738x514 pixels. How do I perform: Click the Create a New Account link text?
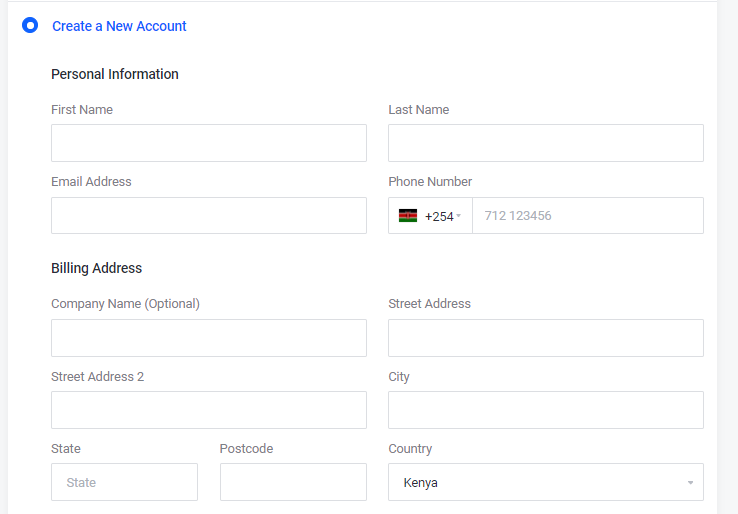tap(119, 26)
